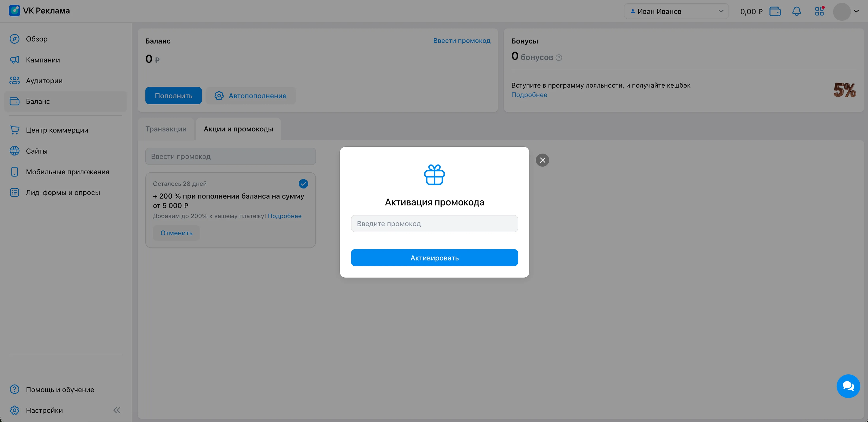Click the Активация промокода heading
Image resolution: width=868 pixels, height=422 pixels.
pyautogui.click(x=434, y=202)
